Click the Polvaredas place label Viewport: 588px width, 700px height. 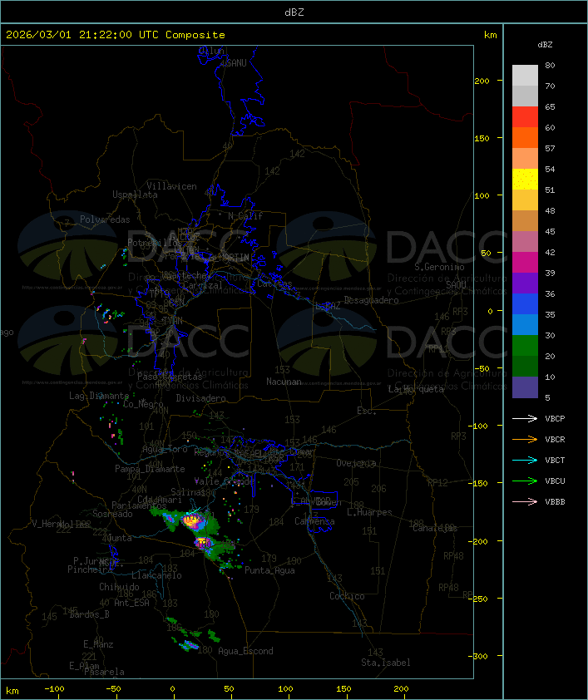pos(105,219)
